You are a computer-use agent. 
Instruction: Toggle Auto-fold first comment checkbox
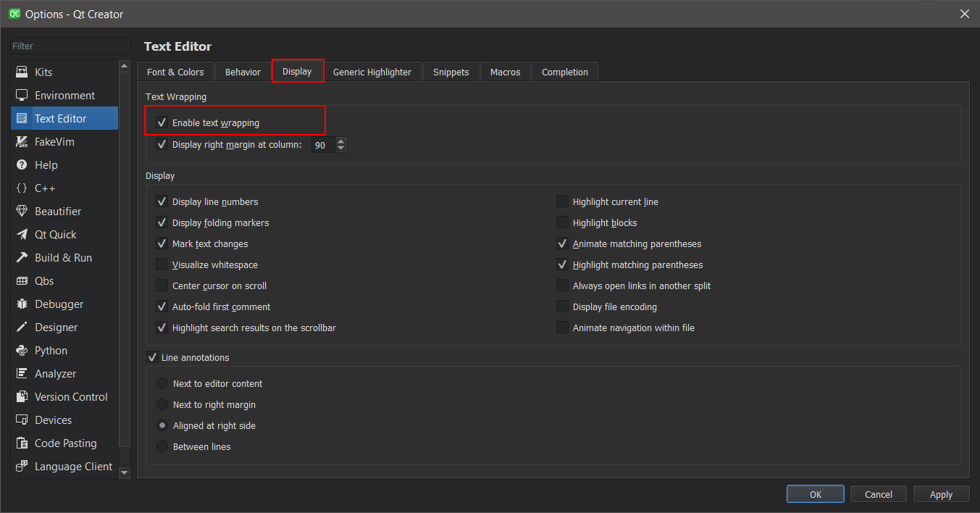(162, 307)
